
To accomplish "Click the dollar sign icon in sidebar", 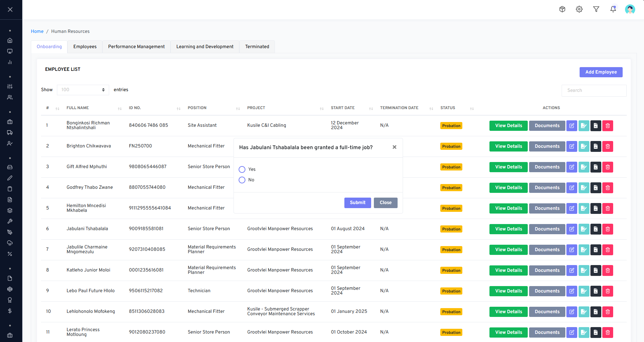I will 10,311.
